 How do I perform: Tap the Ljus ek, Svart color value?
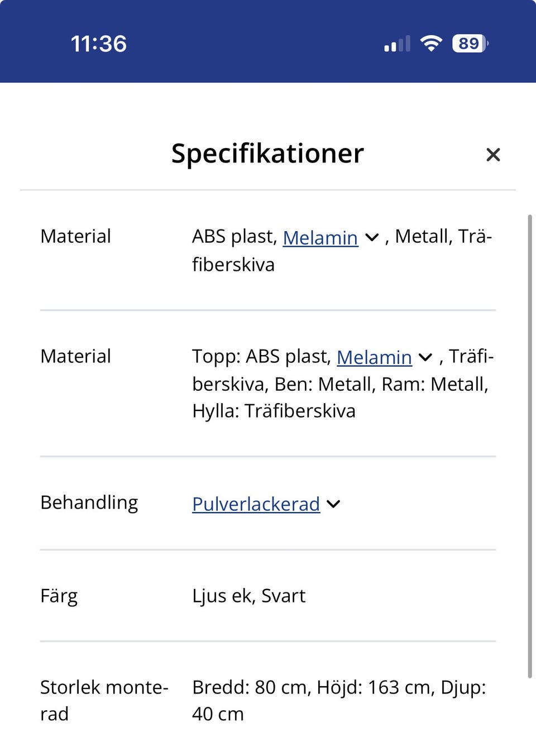pyautogui.click(x=249, y=596)
